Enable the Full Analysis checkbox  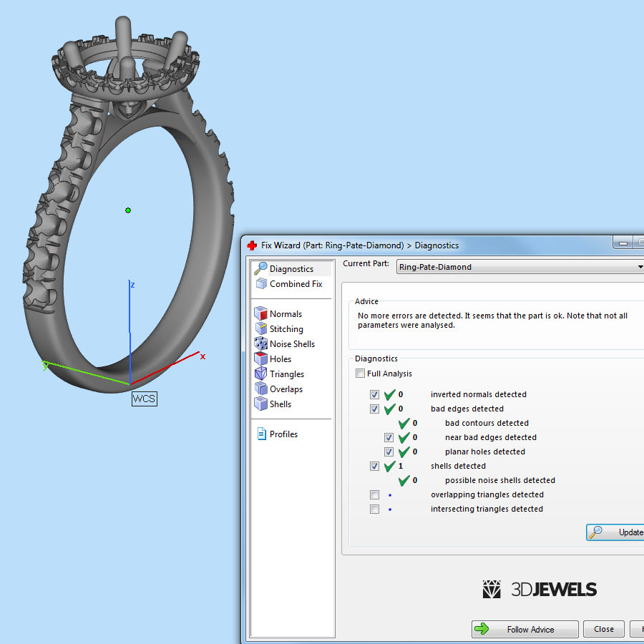point(361,374)
